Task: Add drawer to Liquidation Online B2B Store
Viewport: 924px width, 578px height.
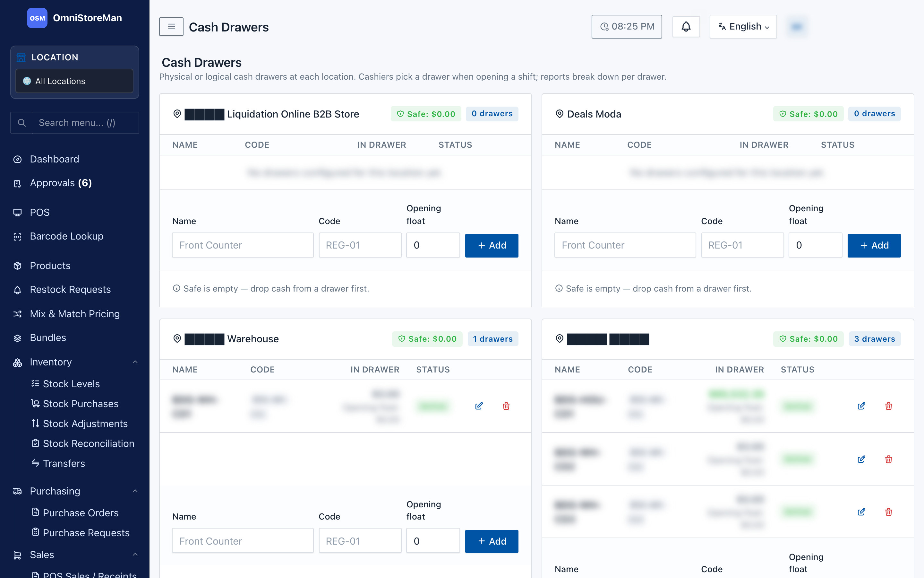Action: (492, 245)
